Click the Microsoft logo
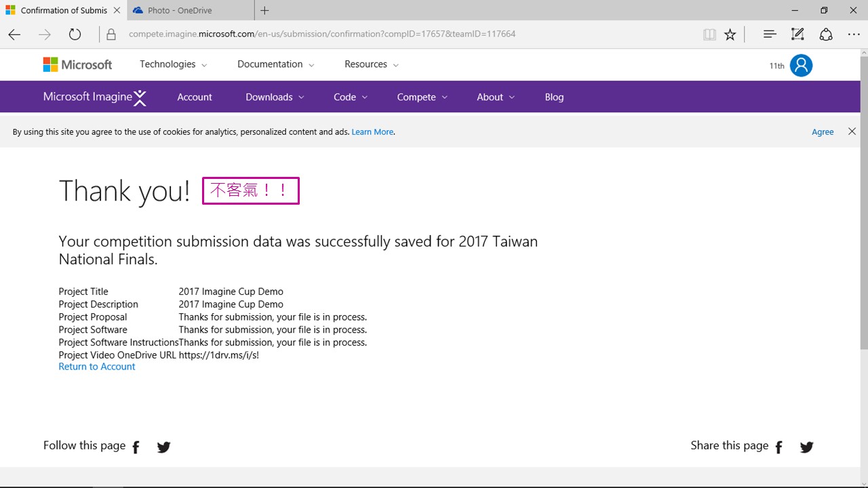 77,64
